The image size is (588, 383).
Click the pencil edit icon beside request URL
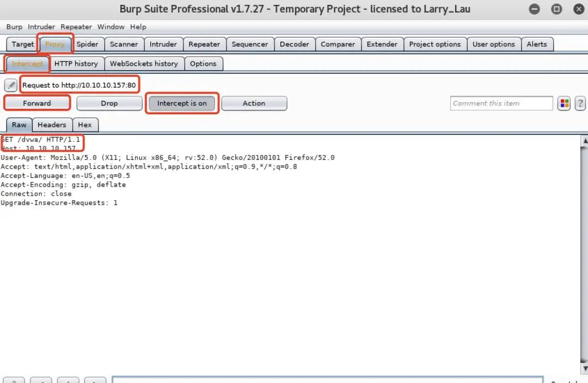pyautogui.click(x=11, y=85)
